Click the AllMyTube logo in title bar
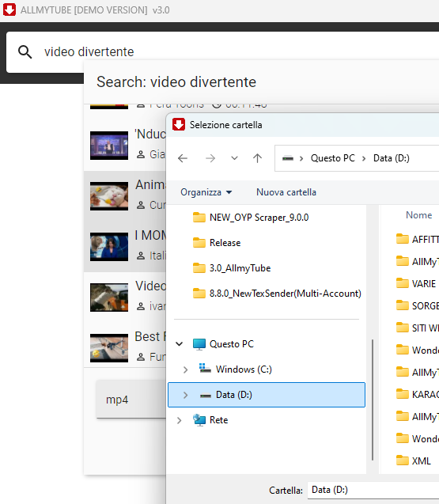Viewport: 439px width, 504px height. (x=9, y=9)
